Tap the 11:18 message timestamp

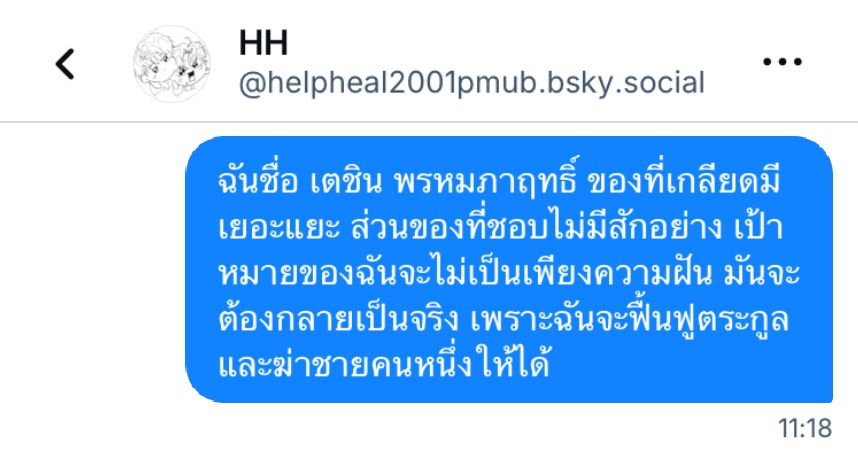click(805, 428)
